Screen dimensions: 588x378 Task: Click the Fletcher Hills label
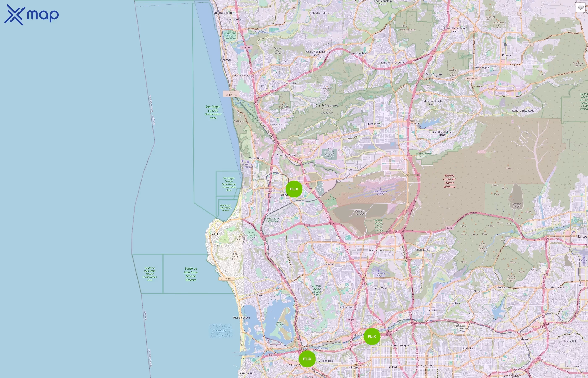pos(558,287)
